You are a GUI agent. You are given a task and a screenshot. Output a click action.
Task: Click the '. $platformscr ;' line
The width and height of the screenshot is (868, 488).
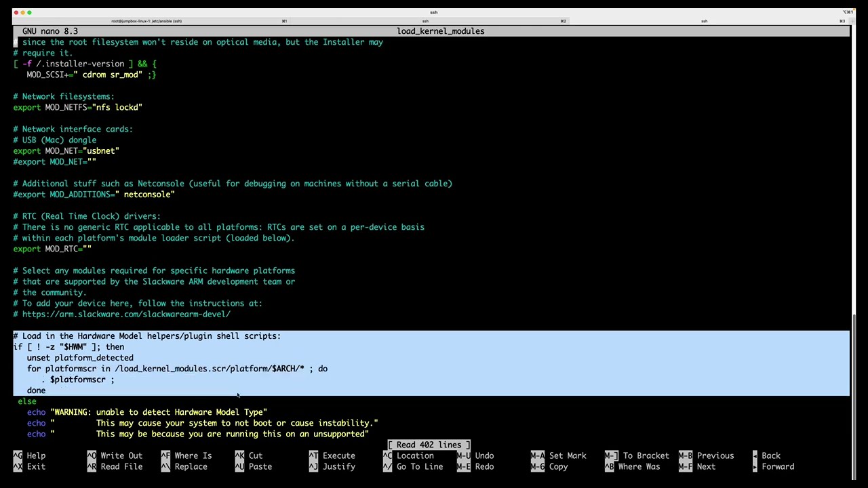click(78, 380)
